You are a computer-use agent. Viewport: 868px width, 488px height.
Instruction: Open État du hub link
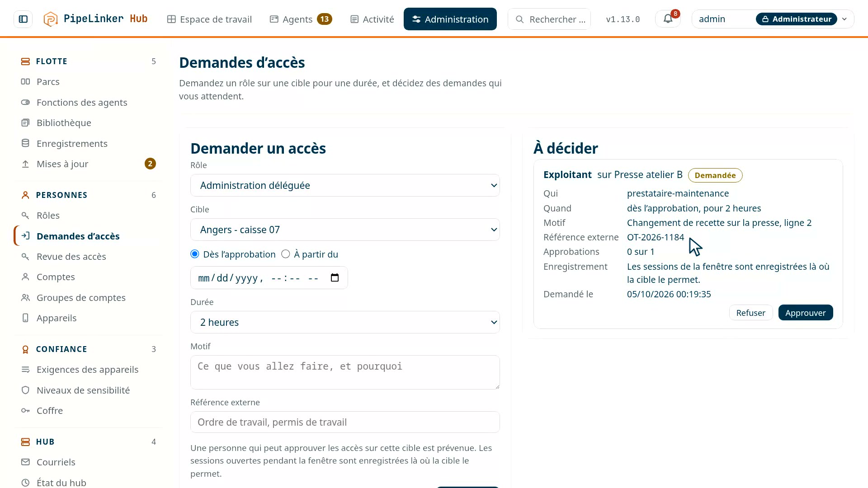pos(89,483)
